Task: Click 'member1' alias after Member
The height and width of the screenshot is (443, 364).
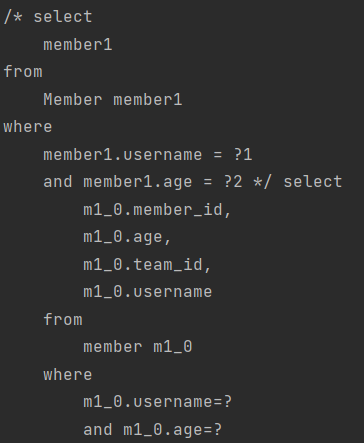Action: pos(148,99)
